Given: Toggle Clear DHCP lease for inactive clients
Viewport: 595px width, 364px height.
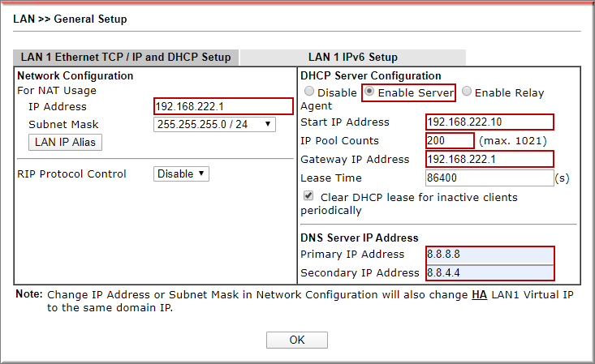Looking at the screenshot, I should 308,196.
